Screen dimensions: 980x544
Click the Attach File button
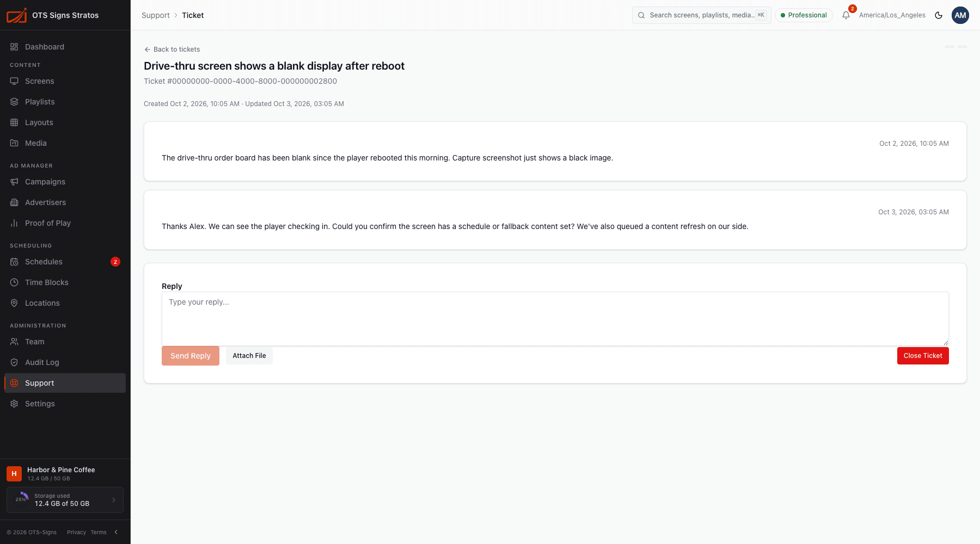point(249,356)
